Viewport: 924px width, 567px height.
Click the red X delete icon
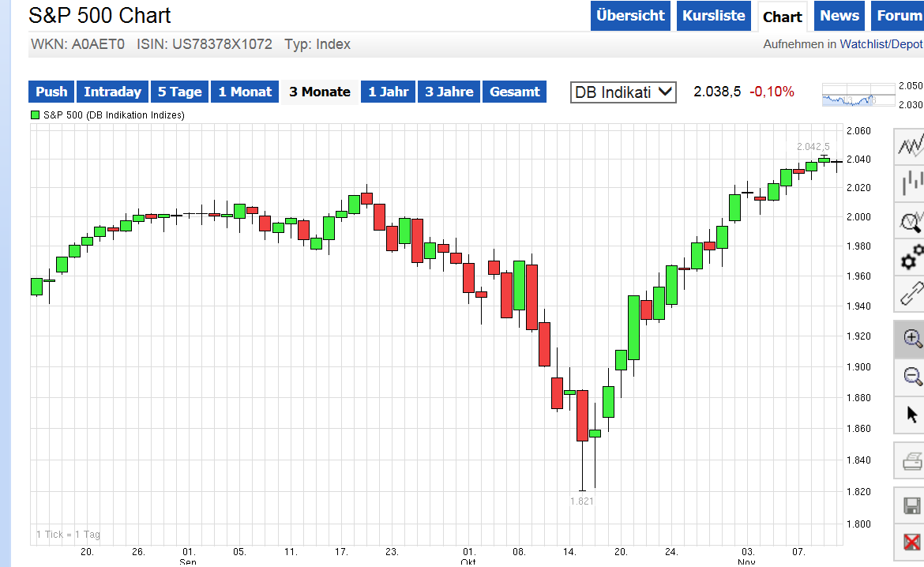tap(910, 543)
